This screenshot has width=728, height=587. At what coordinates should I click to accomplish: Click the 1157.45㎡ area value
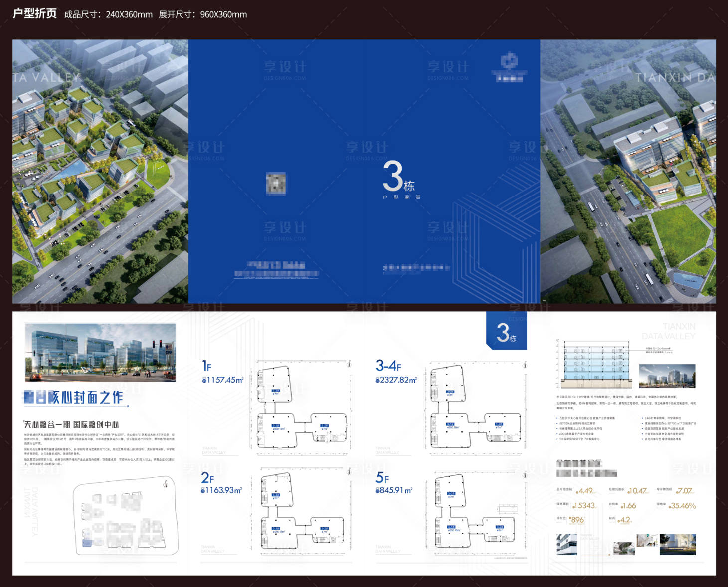click(223, 380)
